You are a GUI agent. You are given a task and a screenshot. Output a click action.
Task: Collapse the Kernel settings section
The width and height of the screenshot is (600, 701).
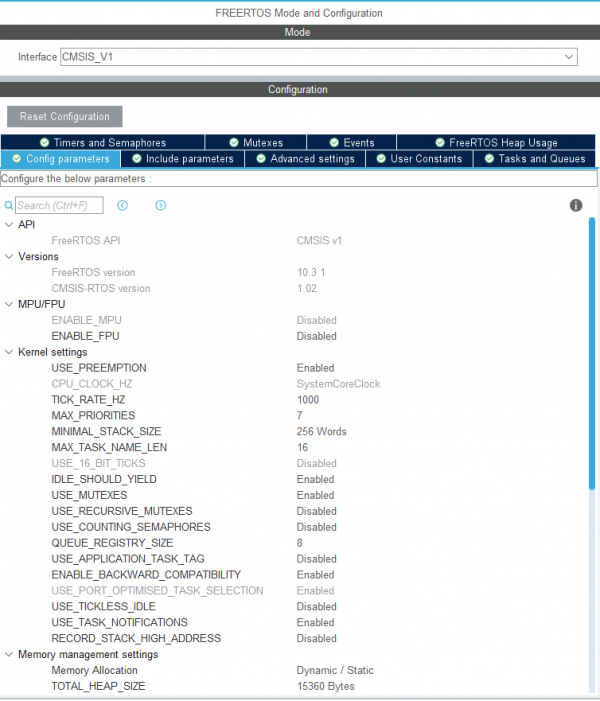point(8,352)
